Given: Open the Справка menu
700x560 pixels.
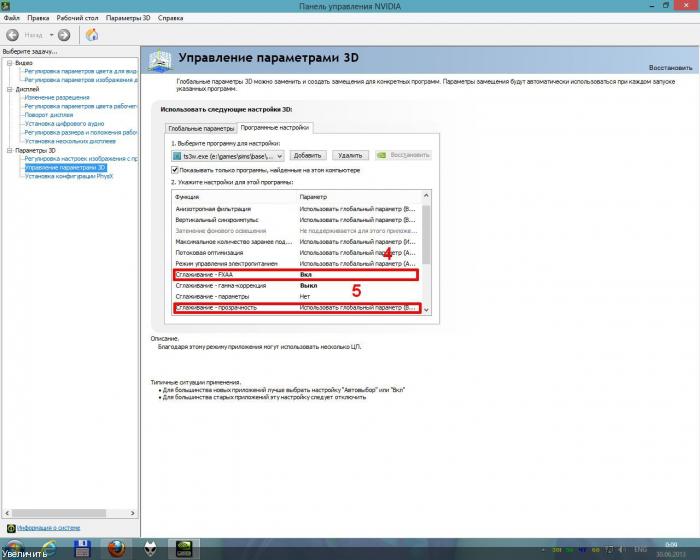Looking at the screenshot, I should [171, 18].
